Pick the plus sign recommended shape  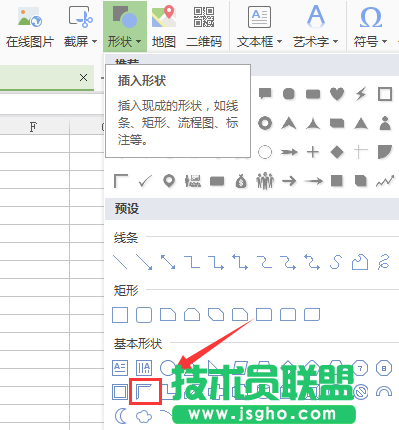[313, 152]
